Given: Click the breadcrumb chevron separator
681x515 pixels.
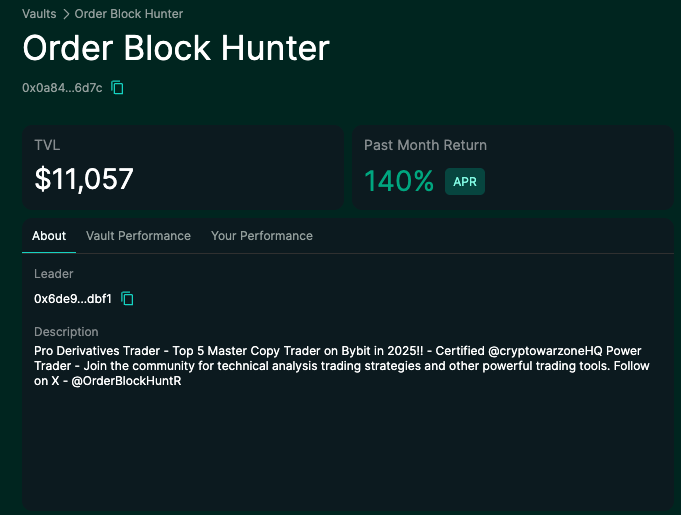Looking at the screenshot, I should [66, 14].
